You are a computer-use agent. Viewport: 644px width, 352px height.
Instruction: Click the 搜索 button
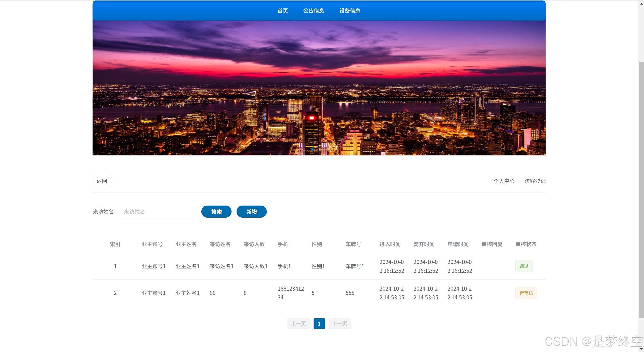tap(216, 212)
